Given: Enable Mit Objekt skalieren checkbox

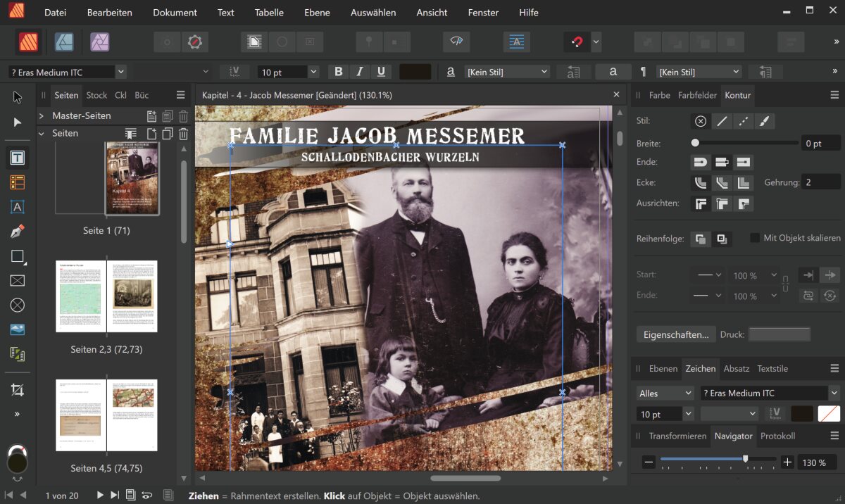Looking at the screenshot, I should pos(755,238).
